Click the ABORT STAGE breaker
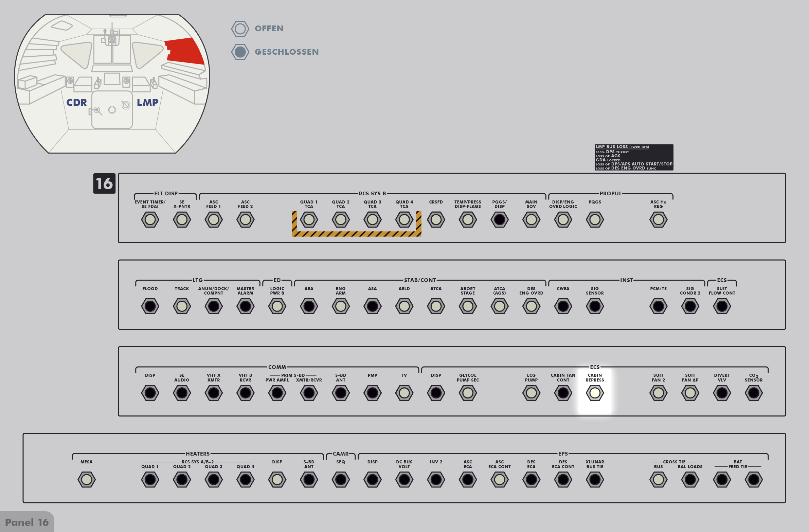This screenshot has height=532, width=809. (467, 306)
